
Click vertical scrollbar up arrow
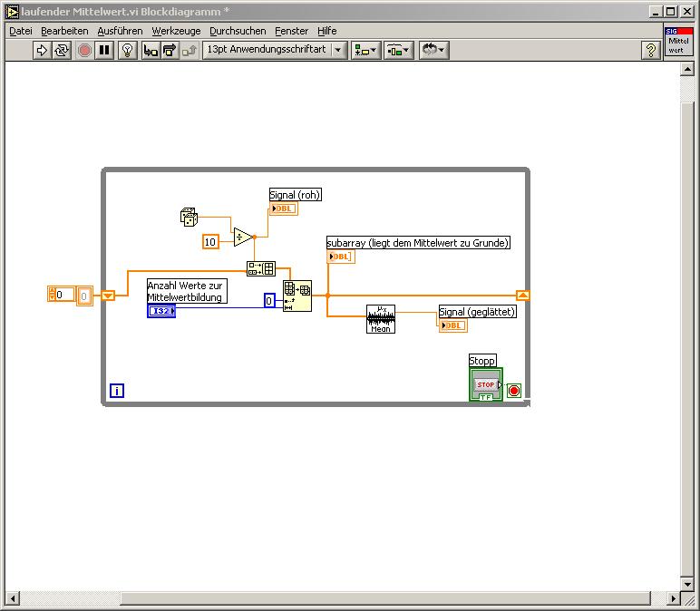point(687,69)
